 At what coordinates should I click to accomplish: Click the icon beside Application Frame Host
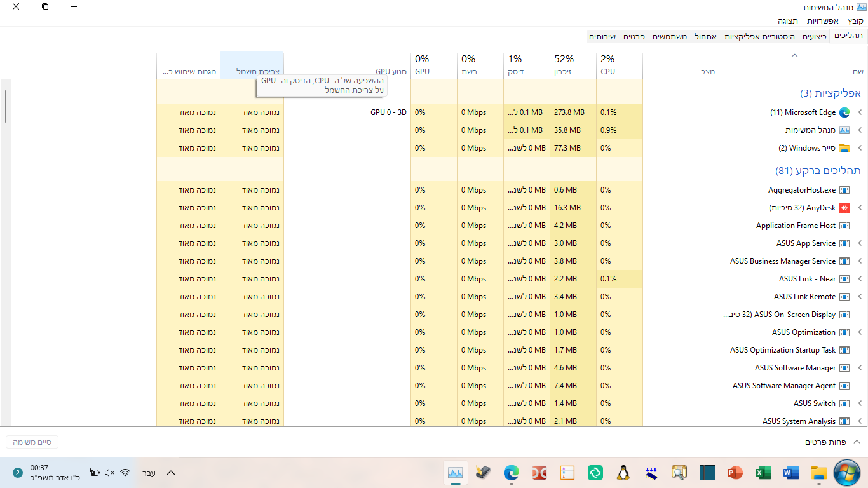click(x=844, y=226)
